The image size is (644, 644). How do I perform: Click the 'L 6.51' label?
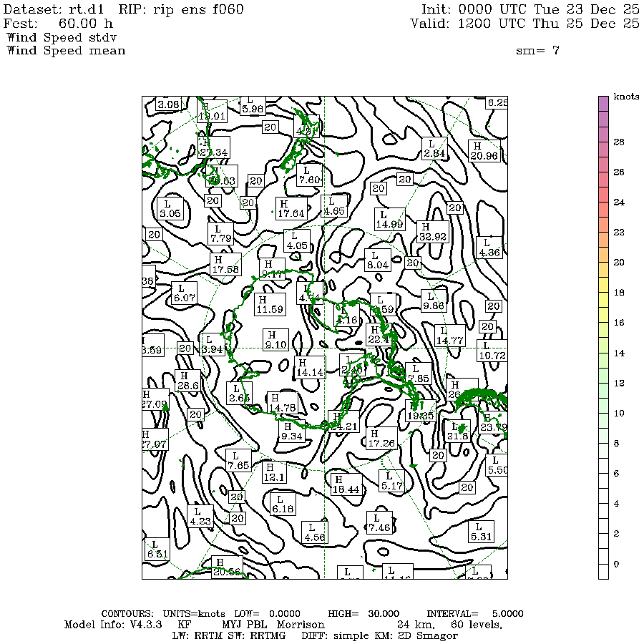[x=157, y=549]
